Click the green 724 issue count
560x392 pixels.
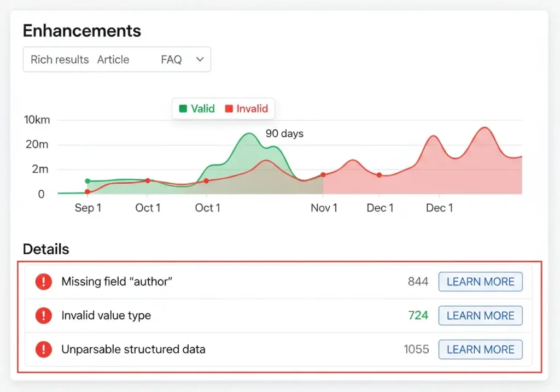coord(418,316)
